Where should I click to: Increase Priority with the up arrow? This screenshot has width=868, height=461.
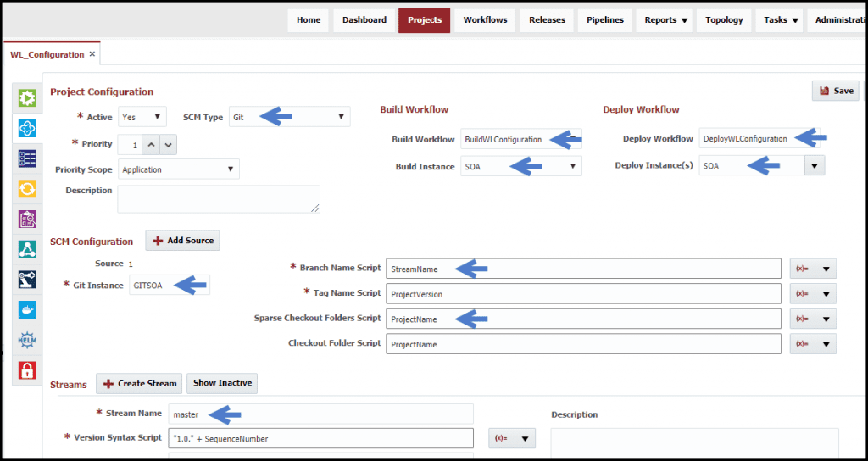click(x=151, y=145)
